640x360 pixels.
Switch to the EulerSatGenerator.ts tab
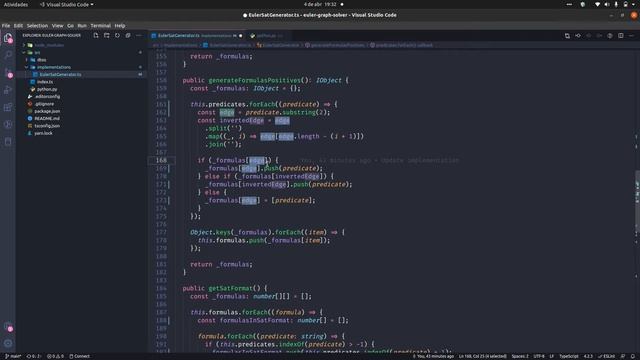(197, 36)
